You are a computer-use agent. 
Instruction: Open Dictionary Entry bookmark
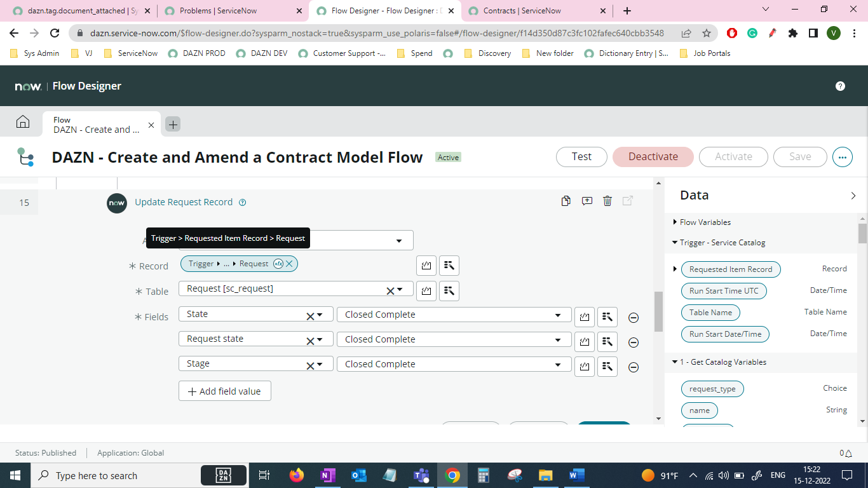tap(627, 53)
